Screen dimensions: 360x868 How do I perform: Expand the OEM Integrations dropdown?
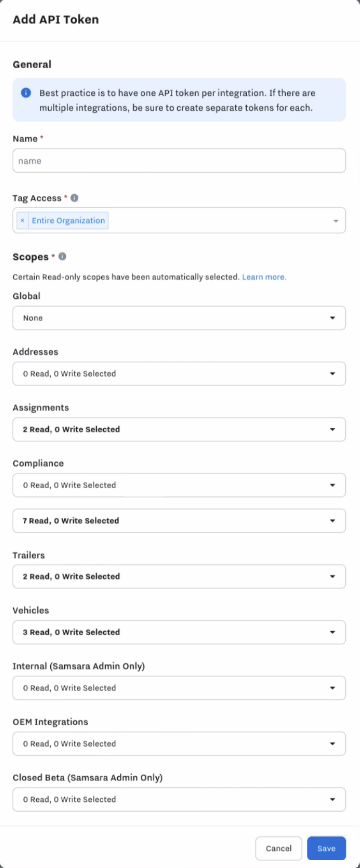pyautogui.click(x=179, y=744)
